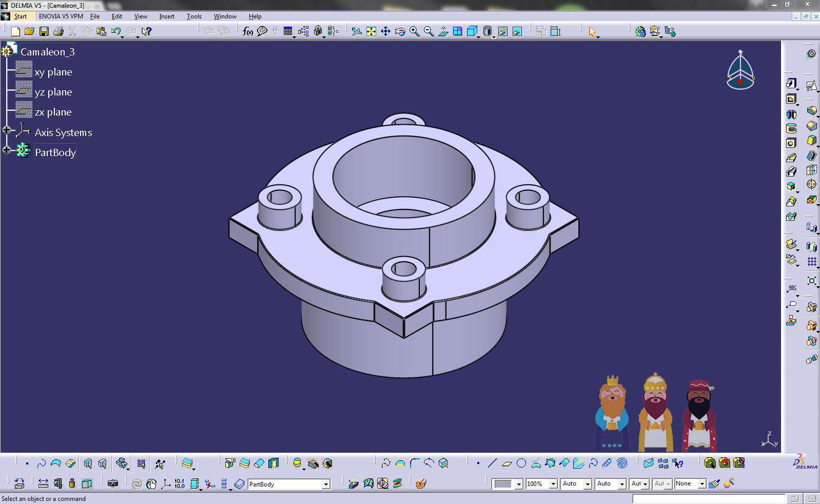Open the Window menu
Screen dimensions: 820x504
[x=225, y=16]
